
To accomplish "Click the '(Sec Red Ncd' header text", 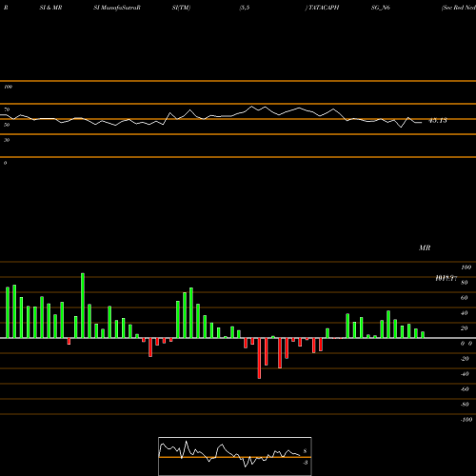I will point(459,8).
